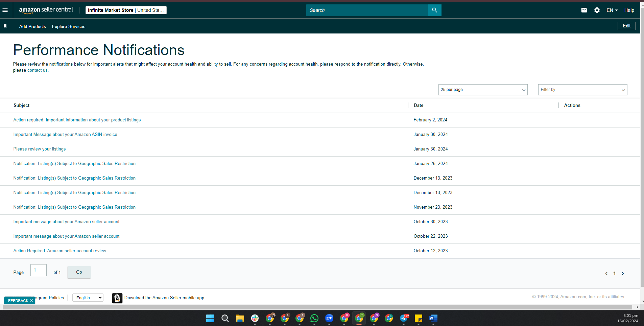Open Amazon ASIN invoice message notification

point(65,135)
